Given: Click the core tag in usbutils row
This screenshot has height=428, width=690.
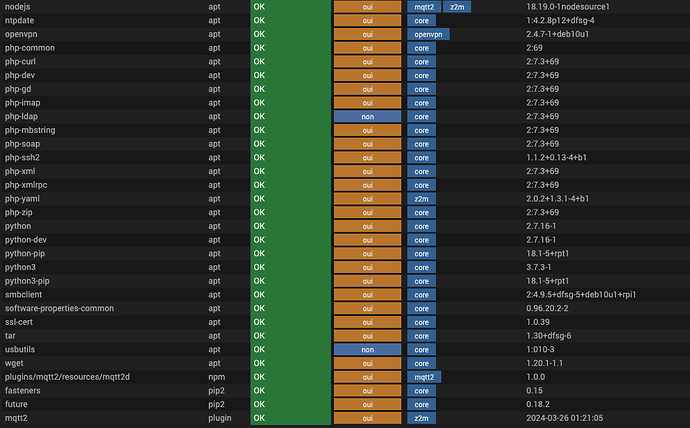Looking at the screenshot, I should [x=421, y=350].
